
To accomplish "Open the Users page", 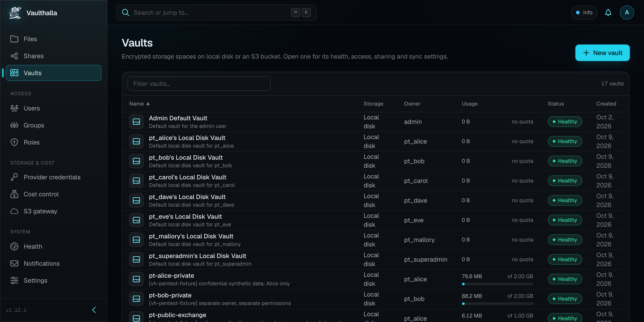I will click(x=53, y=108).
